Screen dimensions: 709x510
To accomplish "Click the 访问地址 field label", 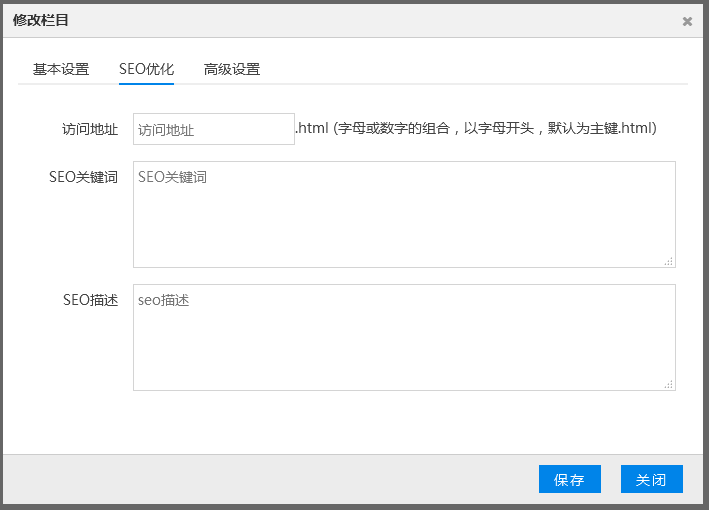I will click(90, 129).
